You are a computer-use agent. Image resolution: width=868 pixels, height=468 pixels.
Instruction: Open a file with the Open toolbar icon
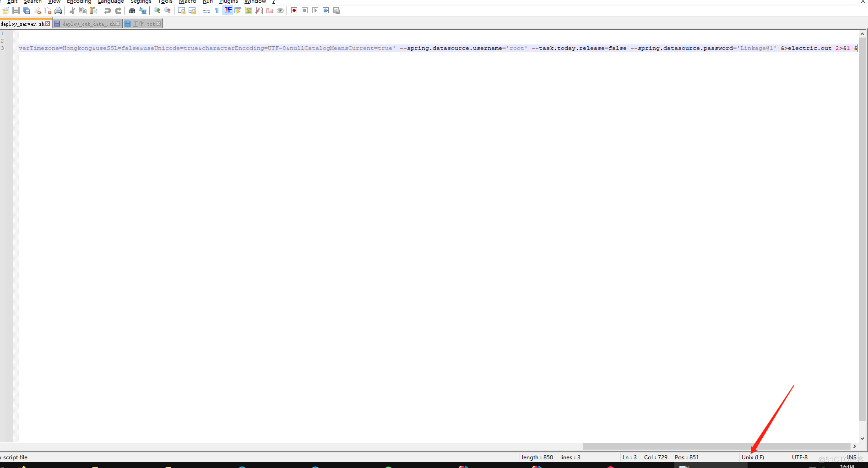point(5,11)
